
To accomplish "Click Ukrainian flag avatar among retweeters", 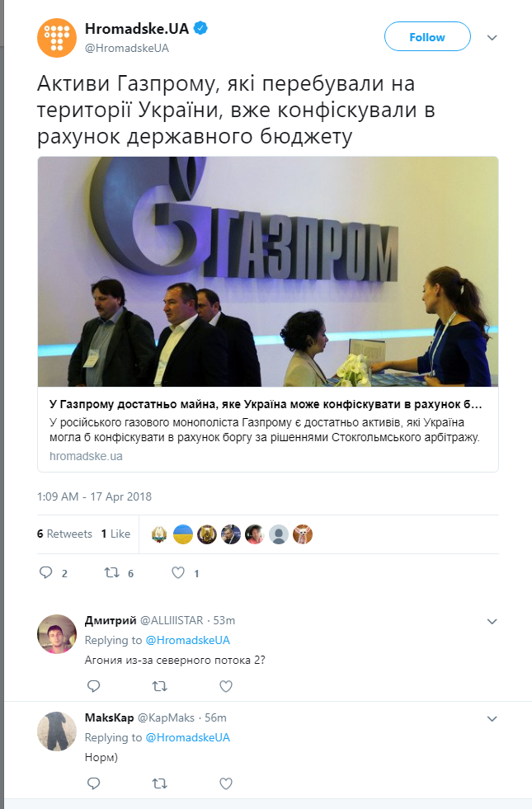I will 182,534.
